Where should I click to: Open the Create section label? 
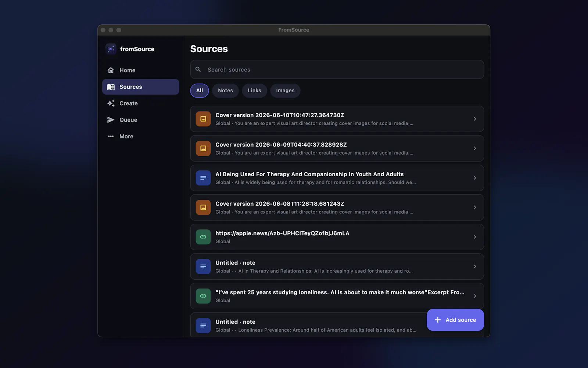pyautogui.click(x=129, y=103)
